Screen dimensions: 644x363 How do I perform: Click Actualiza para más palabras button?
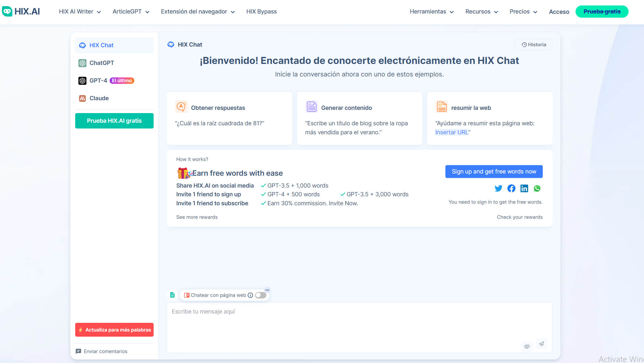(114, 330)
